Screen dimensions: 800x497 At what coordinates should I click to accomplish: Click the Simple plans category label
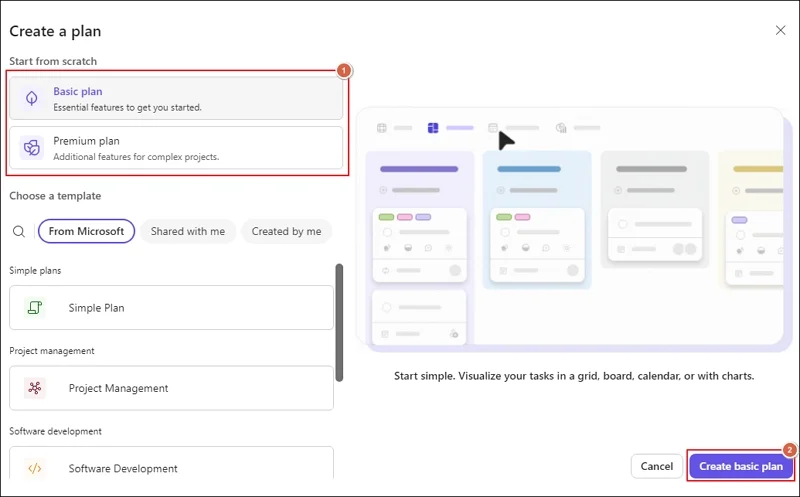point(35,270)
